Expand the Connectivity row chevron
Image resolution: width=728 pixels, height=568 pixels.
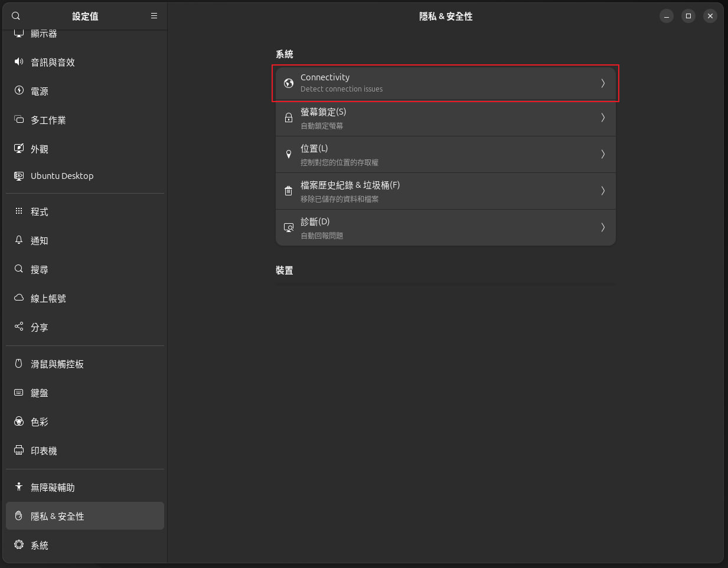603,83
